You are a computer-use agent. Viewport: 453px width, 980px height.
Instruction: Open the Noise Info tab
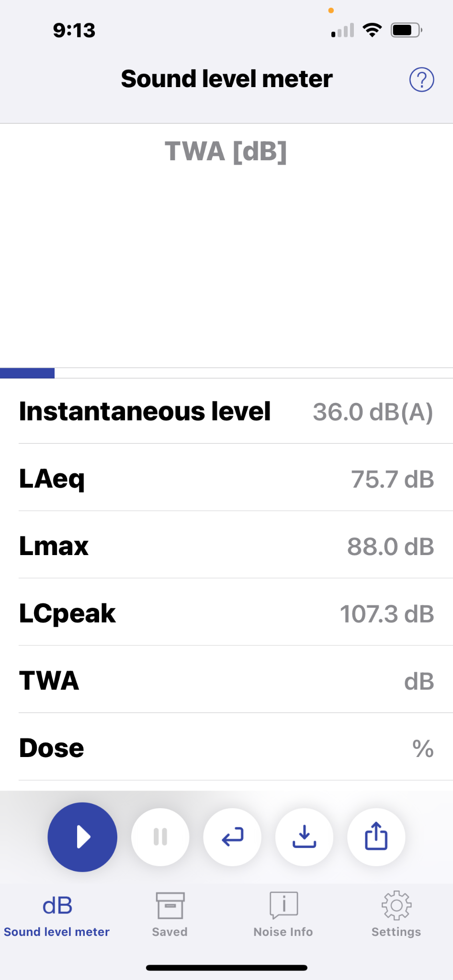pyautogui.click(x=283, y=914)
